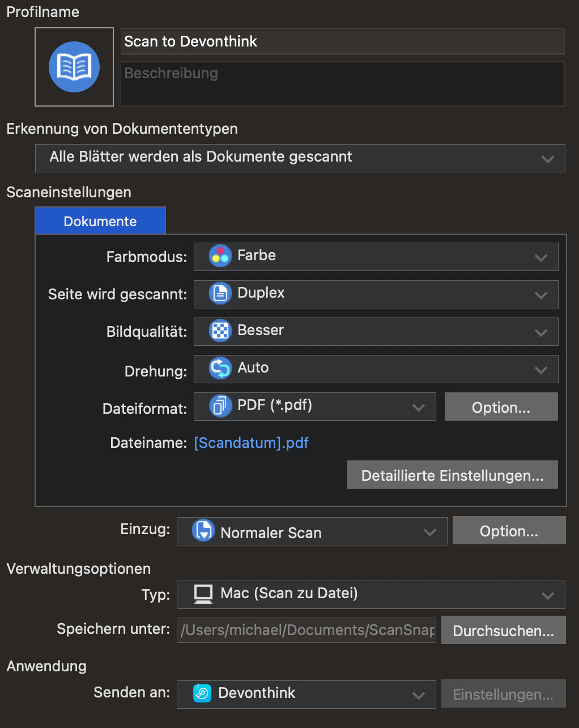Click Option button next to Dateiformat

[501, 407]
